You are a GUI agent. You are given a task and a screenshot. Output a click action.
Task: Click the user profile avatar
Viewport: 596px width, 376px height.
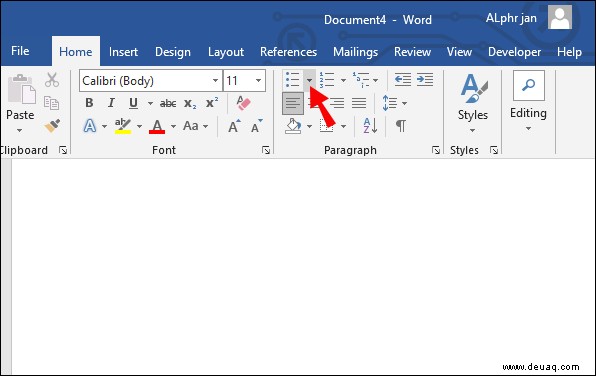tap(560, 17)
